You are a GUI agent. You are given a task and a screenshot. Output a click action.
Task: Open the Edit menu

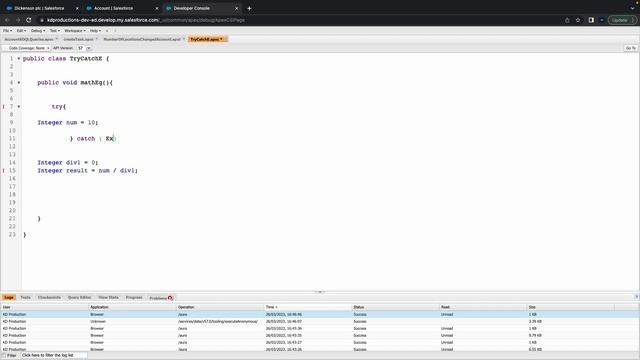tap(21, 31)
